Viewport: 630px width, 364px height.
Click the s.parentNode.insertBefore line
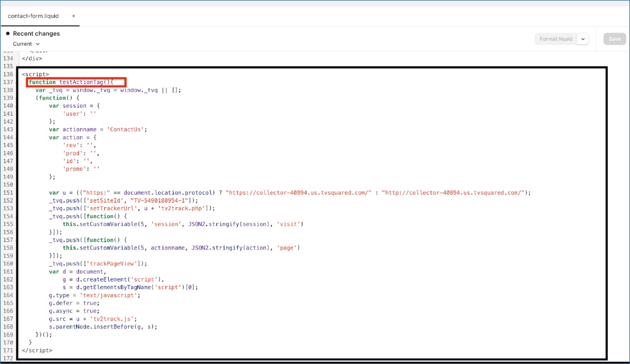pyautogui.click(x=103, y=327)
